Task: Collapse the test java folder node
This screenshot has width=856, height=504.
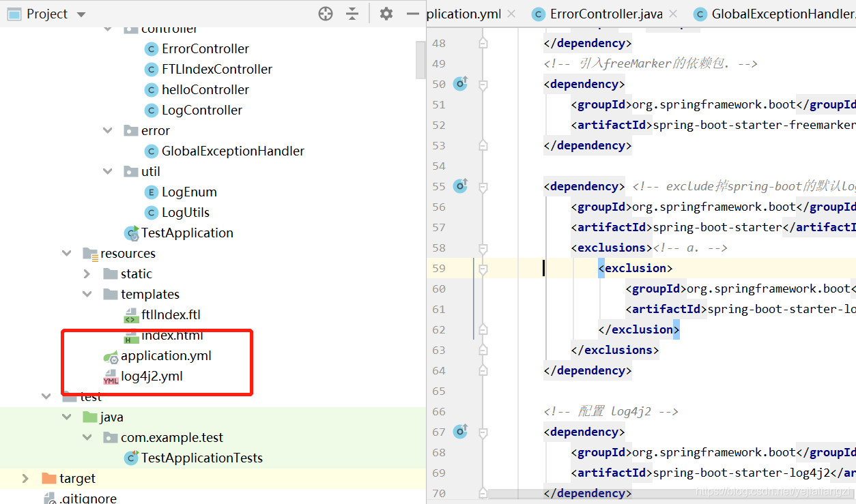Action: (66, 417)
